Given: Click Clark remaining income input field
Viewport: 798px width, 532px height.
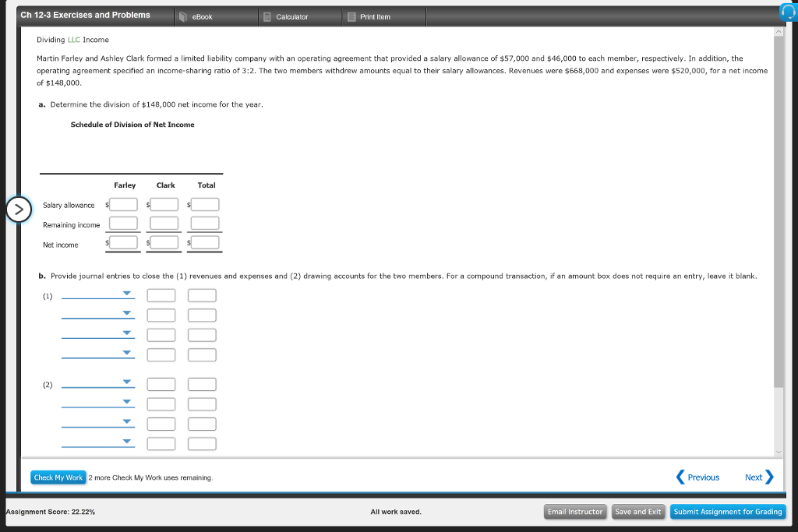Looking at the screenshot, I should (x=164, y=224).
